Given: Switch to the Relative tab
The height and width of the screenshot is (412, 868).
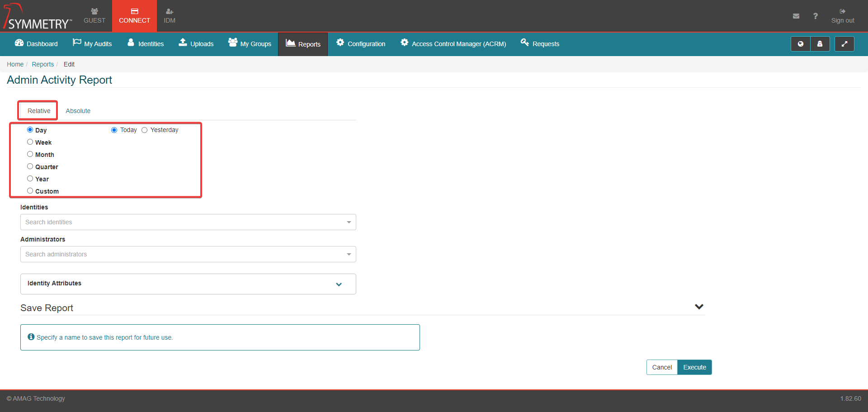Looking at the screenshot, I should pyautogui.click(x=39, y=111).
